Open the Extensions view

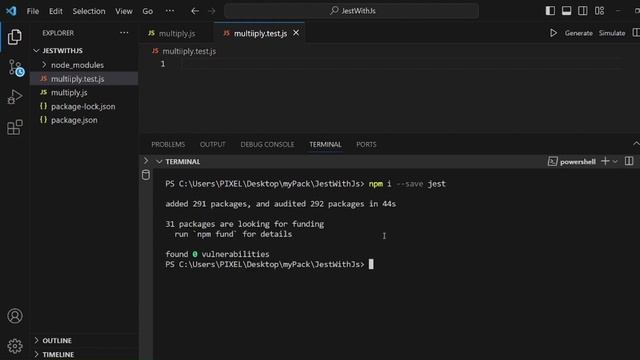[15, 127]
